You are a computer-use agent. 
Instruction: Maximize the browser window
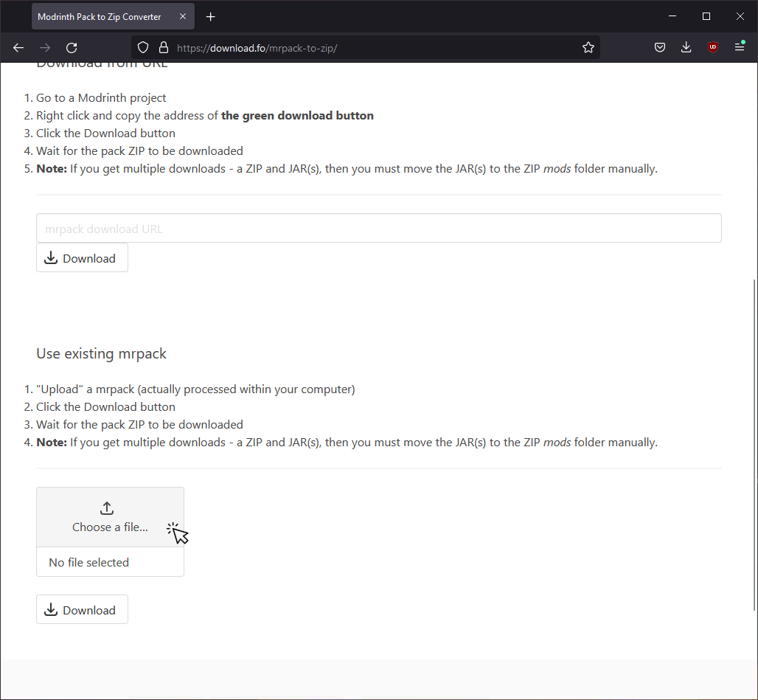[x=706, y=16]
